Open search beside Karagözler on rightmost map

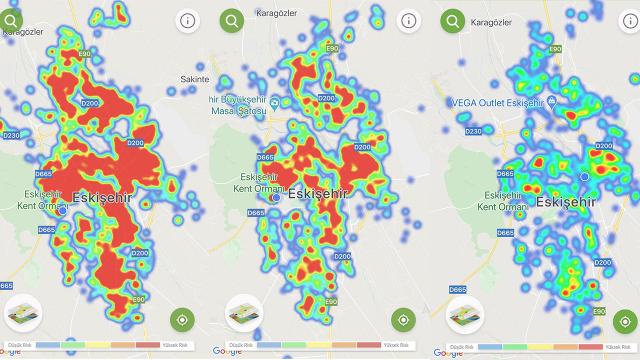pos(453,21)
